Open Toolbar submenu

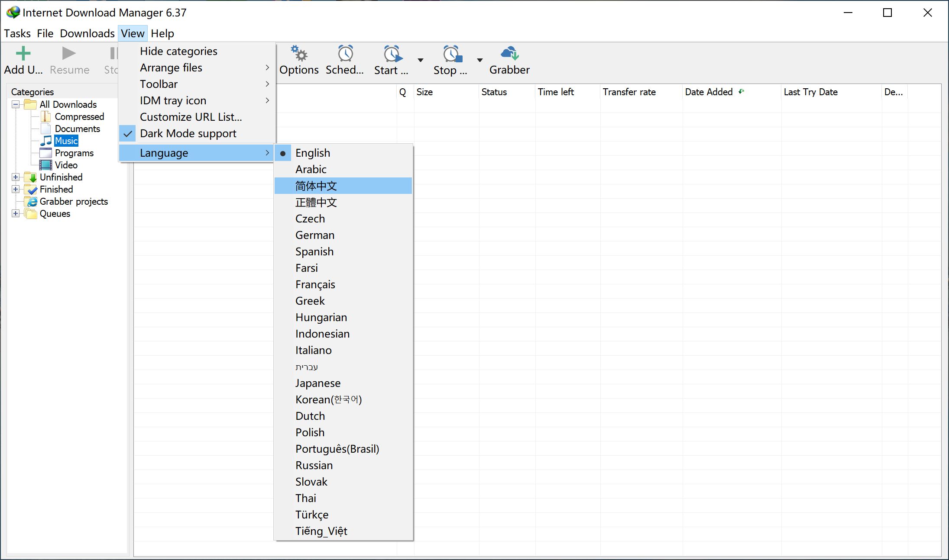point(197,84)
